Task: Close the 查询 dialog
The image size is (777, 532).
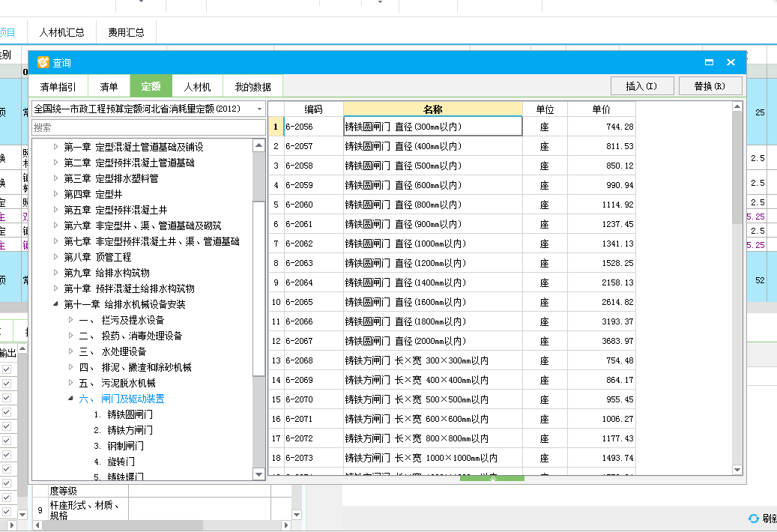Action: tap(731, 62)
